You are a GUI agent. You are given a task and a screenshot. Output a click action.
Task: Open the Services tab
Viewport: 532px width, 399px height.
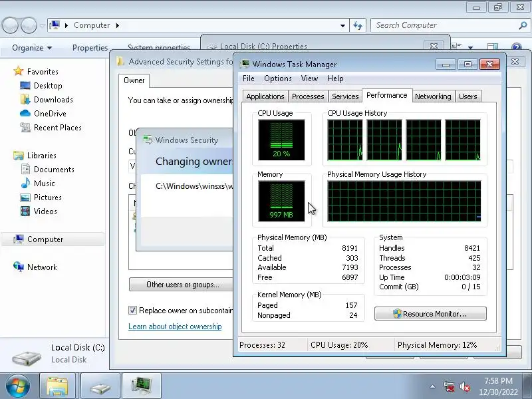click(345, 96)
